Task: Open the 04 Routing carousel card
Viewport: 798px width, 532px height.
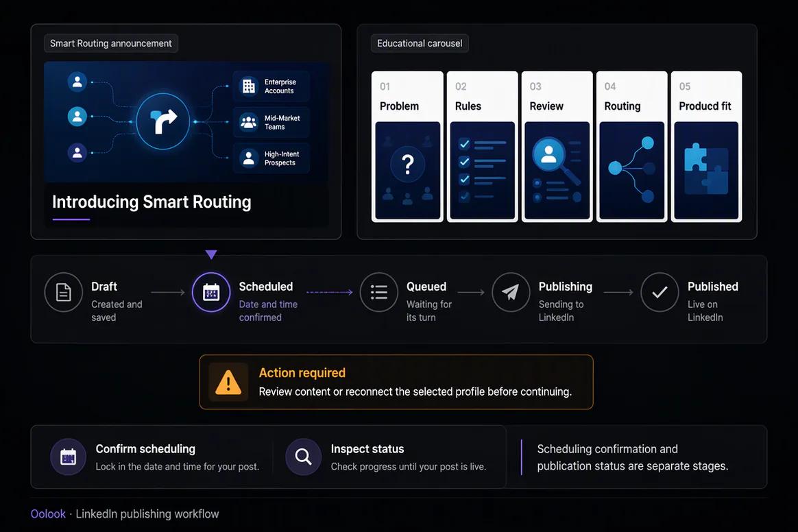Action: pyautogui.click(x=631, y=147)
